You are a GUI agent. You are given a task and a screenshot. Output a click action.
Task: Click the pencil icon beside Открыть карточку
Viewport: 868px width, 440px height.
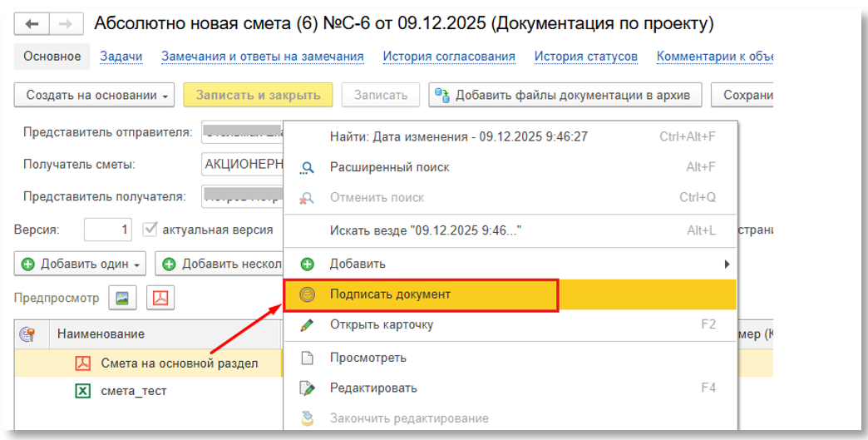coord(307,325)
